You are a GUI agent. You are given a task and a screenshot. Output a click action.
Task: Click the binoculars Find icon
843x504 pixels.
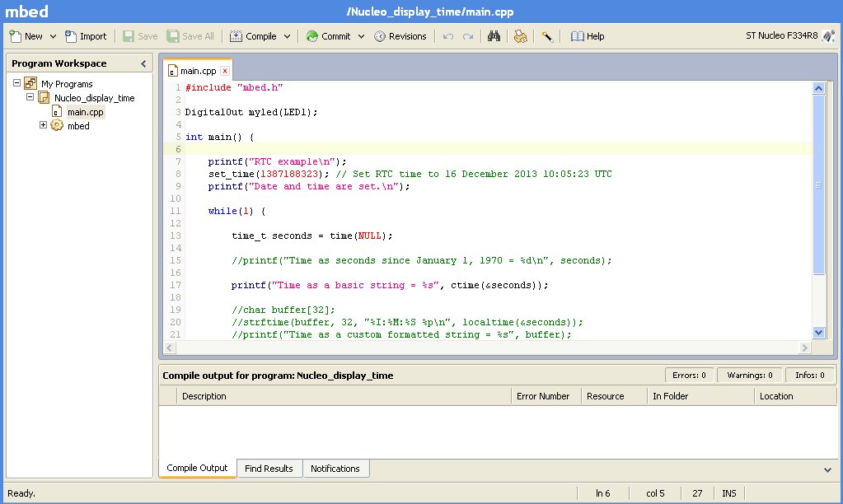(494, 36)
